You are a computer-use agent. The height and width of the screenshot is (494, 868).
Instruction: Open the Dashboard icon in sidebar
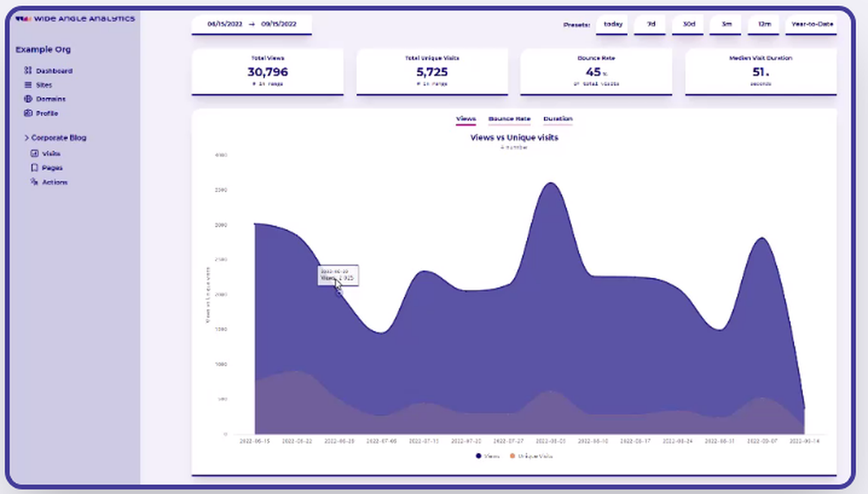[x=28, y=70]
